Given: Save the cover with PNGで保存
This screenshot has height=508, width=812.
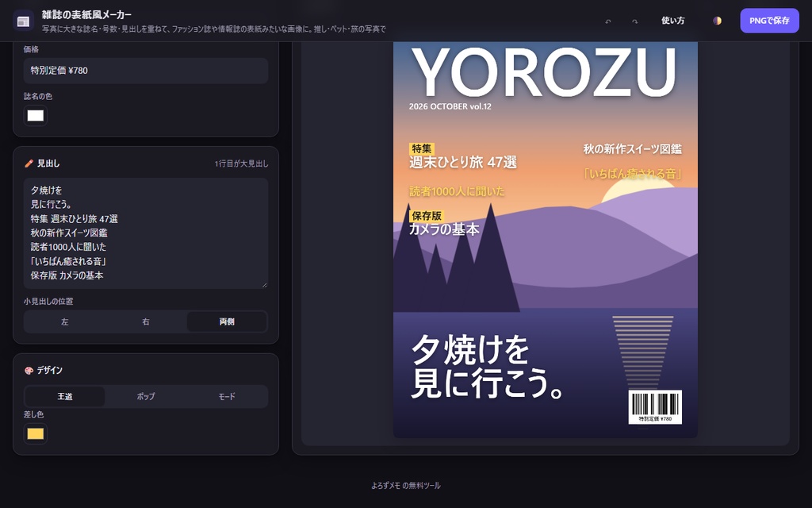Looking at the screenshot, I should [x=769, y=21].
